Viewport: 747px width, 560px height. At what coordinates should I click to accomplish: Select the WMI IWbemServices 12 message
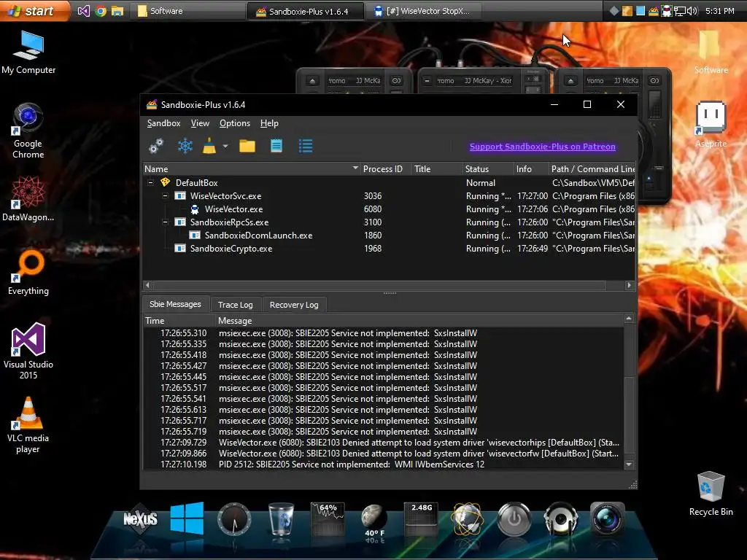pos(383,464)
